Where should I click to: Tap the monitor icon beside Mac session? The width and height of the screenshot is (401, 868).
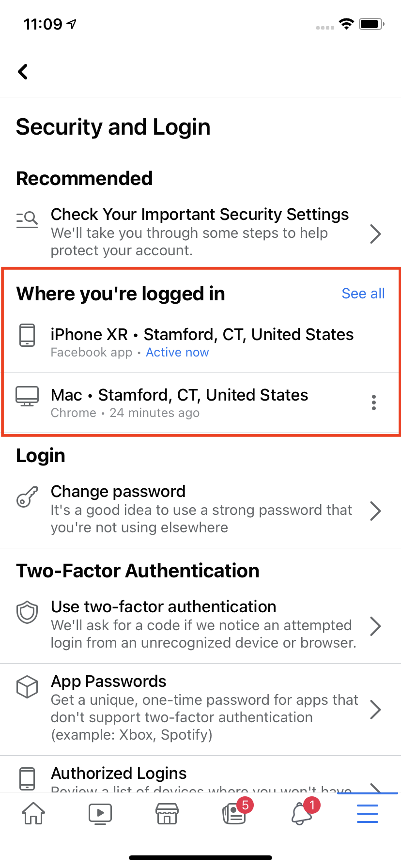28,395
